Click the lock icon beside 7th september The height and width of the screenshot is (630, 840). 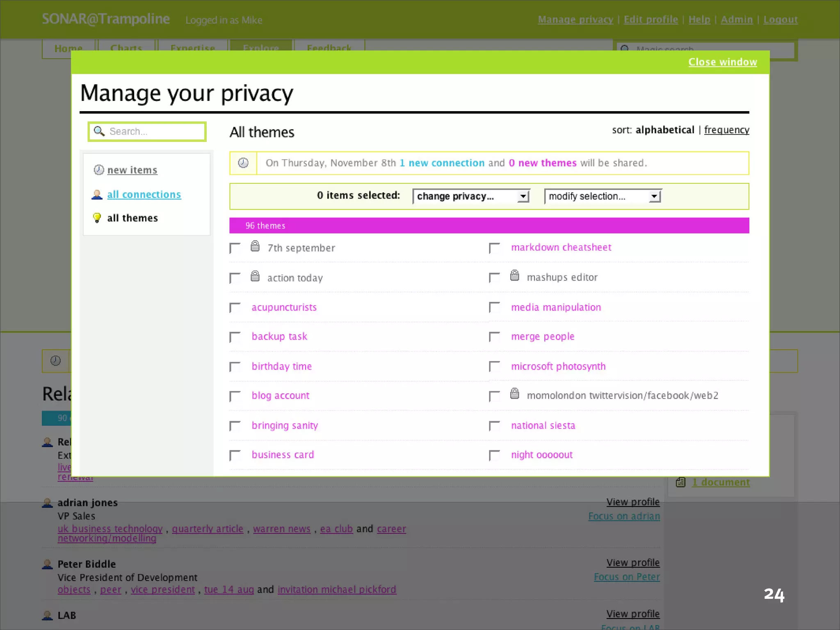(x=255, y=246)
